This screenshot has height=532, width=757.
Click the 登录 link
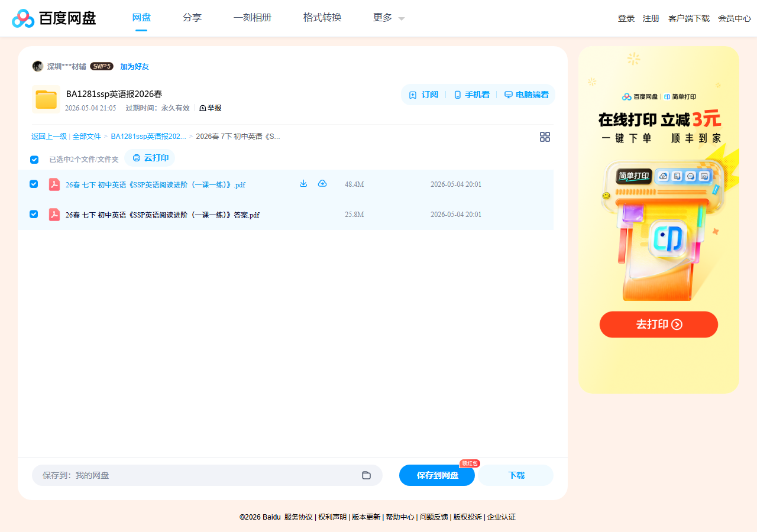[x=626, y=18]
